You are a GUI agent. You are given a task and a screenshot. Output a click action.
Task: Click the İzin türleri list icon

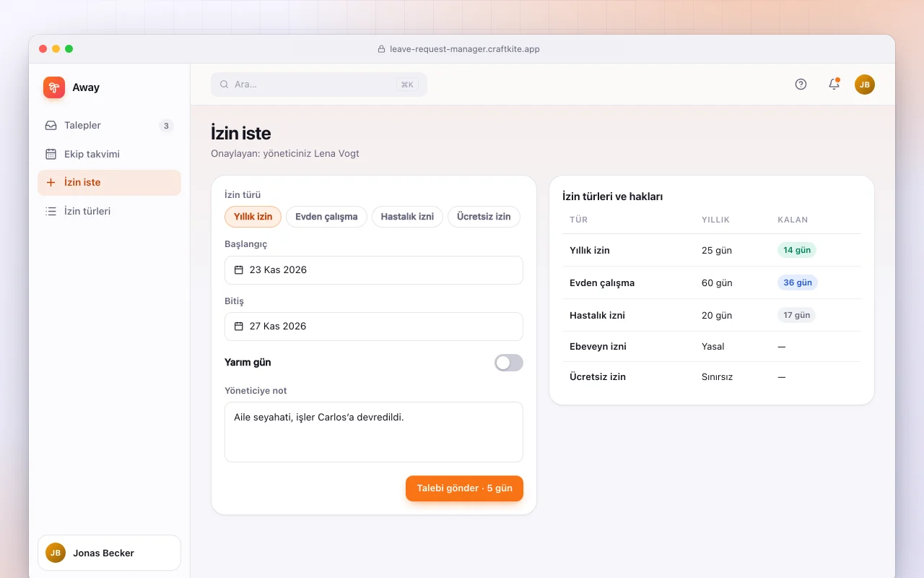(x=51, y=212)
